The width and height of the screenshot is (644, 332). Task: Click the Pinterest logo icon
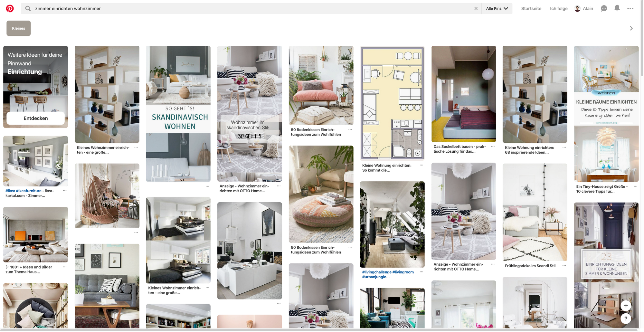[10, 9]
